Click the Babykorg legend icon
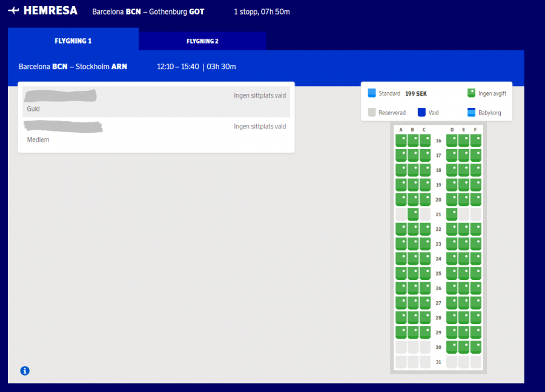Screen dimensions: 545x392 471,113
